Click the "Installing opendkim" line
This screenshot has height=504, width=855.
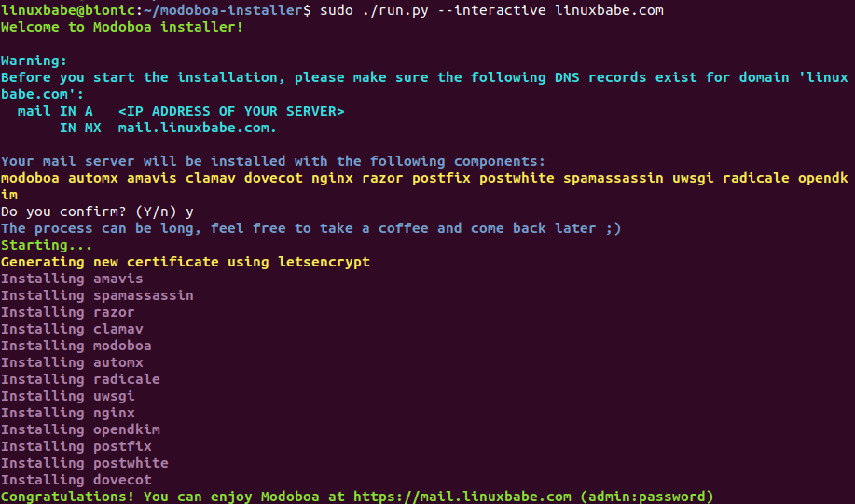80,429
